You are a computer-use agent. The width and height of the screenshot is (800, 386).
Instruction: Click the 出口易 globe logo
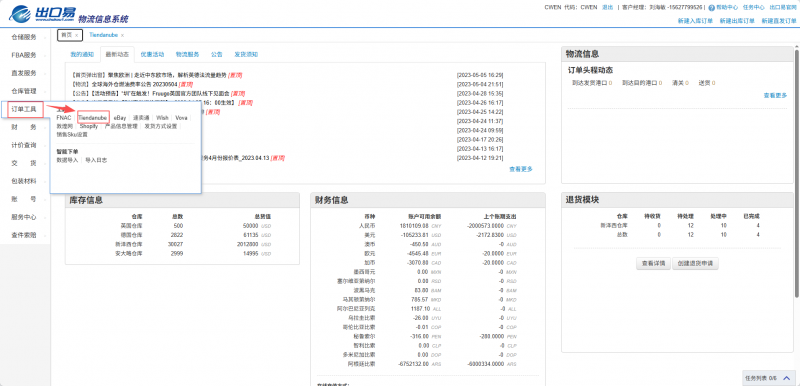point(20,14)
